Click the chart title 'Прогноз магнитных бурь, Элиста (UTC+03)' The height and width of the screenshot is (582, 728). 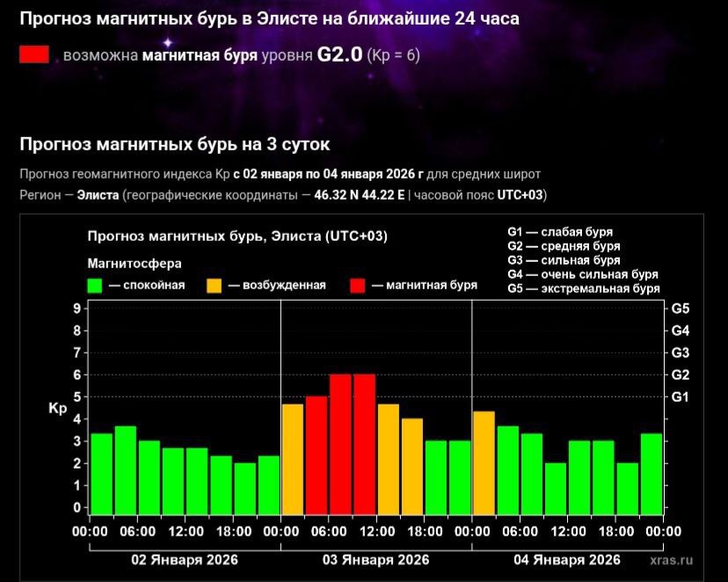(237, 236)
